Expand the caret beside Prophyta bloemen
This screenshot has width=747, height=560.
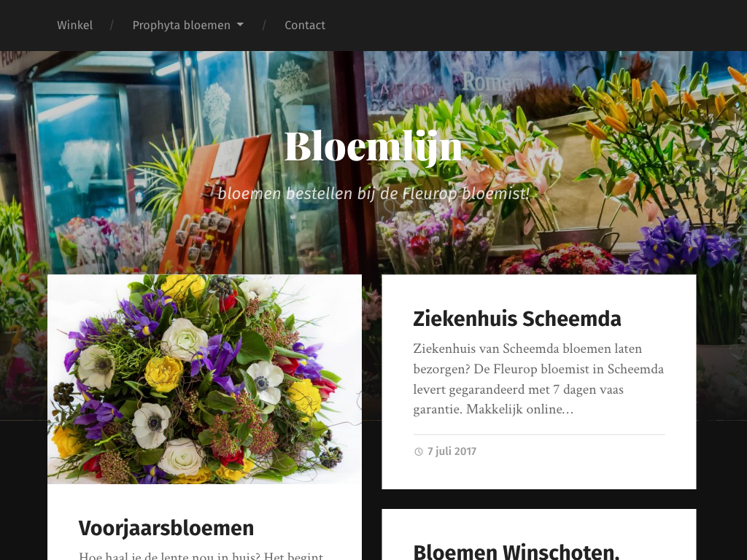pyautogui.click(x=240, y=25)
